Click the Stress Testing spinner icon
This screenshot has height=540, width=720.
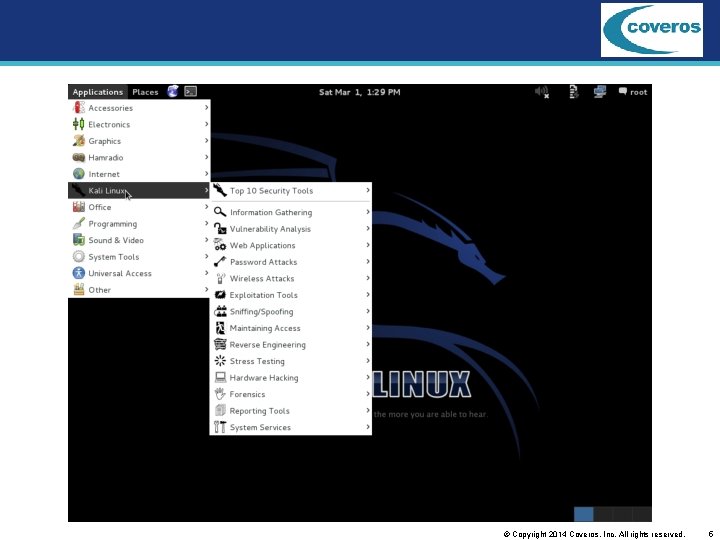tap(220, 361)
